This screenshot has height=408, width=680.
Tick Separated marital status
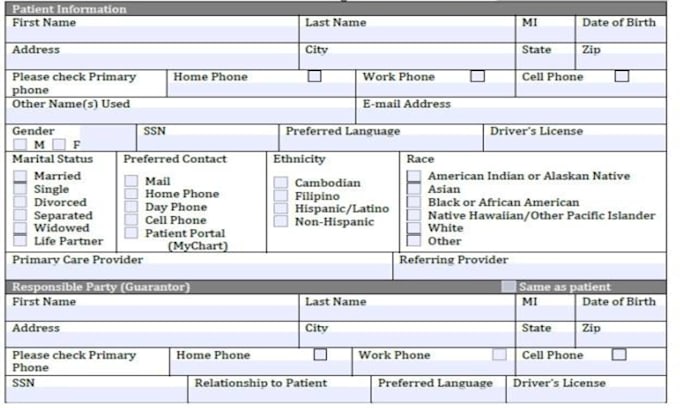20,215
